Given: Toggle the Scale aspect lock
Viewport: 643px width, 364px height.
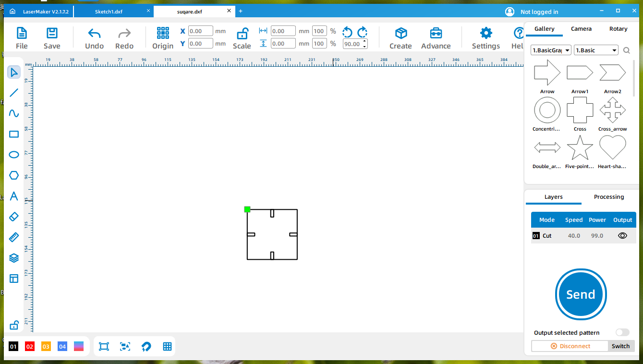Looking at the screenshot, I should 242,33.
